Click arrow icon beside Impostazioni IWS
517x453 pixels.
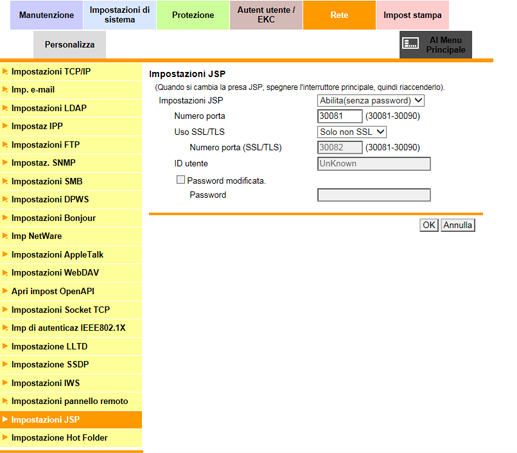pyautogui.click(x=5, y=383)
